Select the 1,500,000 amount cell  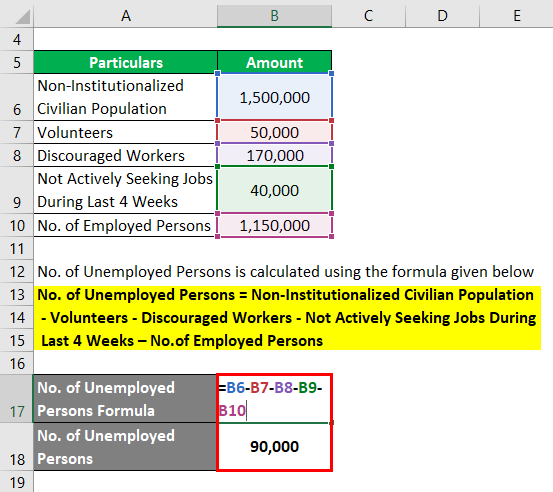tap(274, 97)
